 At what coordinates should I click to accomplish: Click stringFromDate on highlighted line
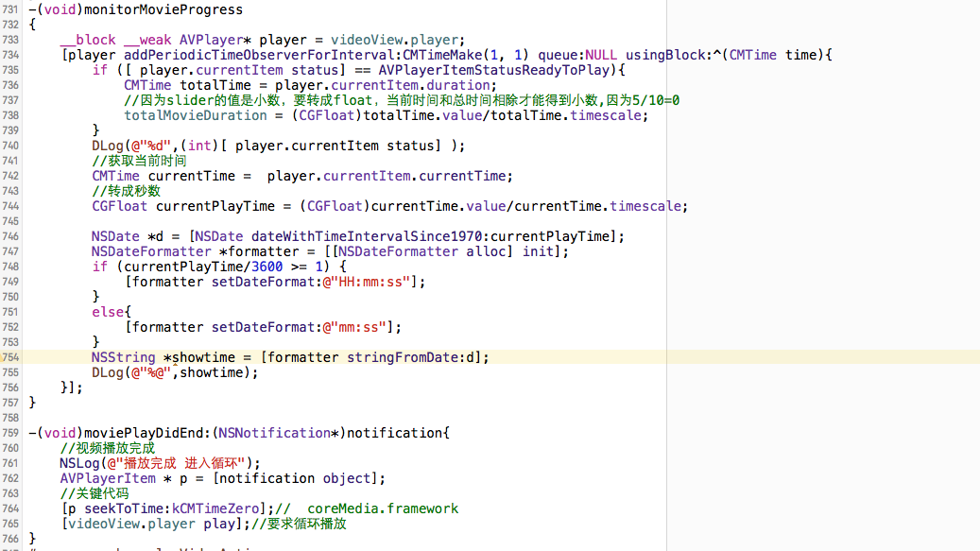click(402, 357)
